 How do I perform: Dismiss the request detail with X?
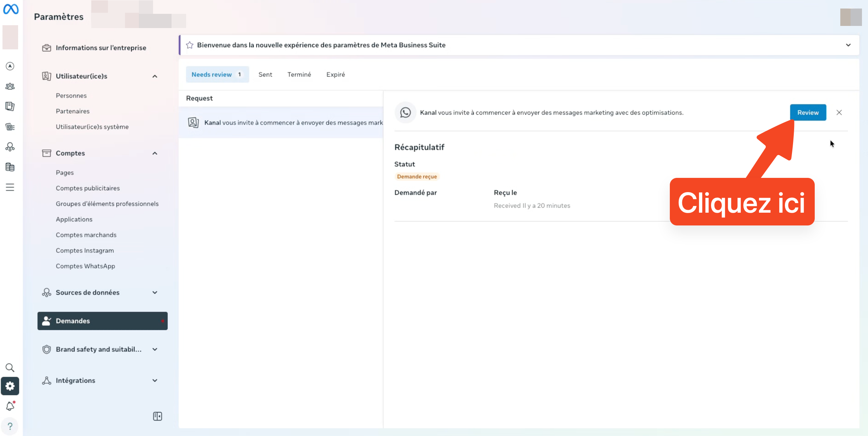(839, 113)
